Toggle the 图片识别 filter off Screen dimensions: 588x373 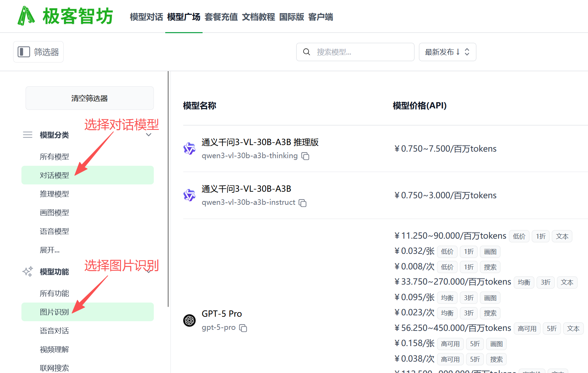click(x=54, y=312)
